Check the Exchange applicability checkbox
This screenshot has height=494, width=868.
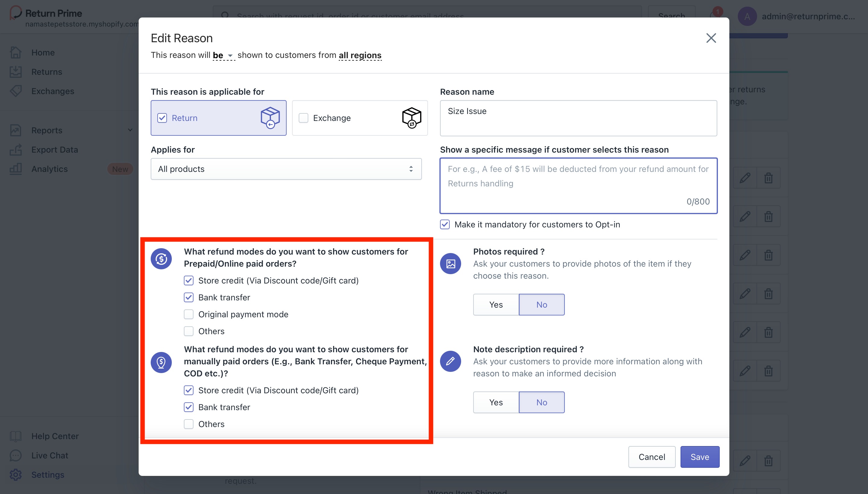pos(303,118)
